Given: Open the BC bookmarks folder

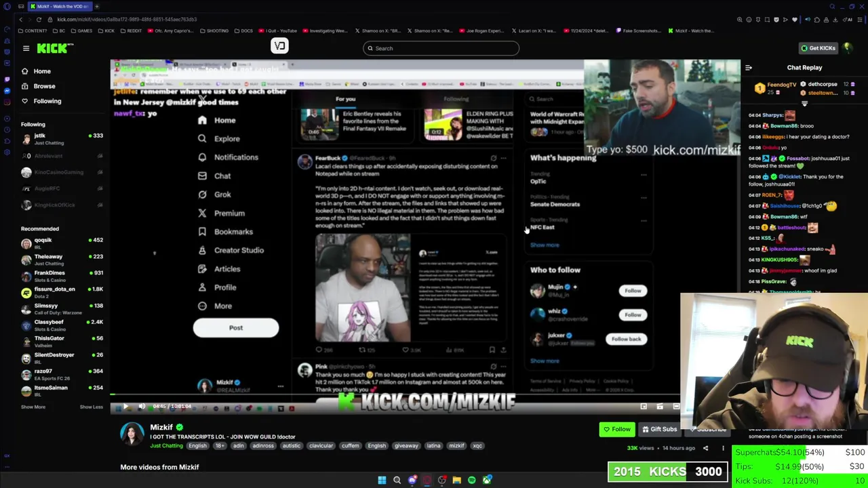Looking at the screenshot, I should [x=59, y=30].
